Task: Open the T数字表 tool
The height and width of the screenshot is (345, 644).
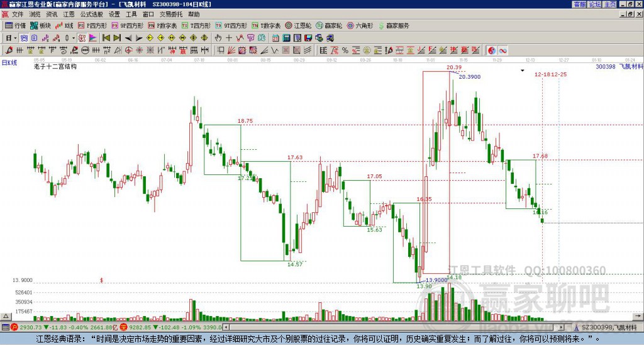Action: click(x=266, y=25)
